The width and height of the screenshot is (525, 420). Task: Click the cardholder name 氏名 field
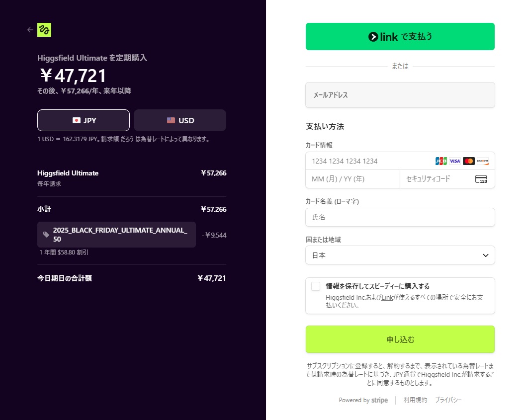click(x=400, y=217)
